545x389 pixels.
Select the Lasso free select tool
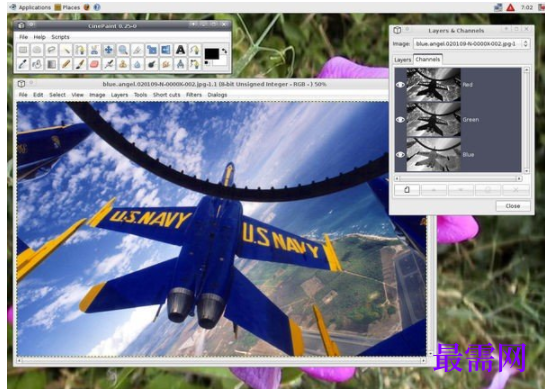[x=51, y=50]
